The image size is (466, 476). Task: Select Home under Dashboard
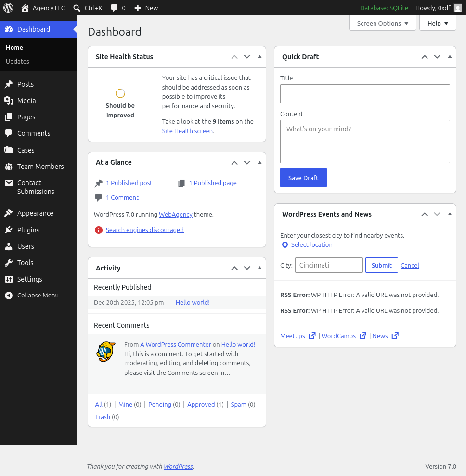pos(14,47)
